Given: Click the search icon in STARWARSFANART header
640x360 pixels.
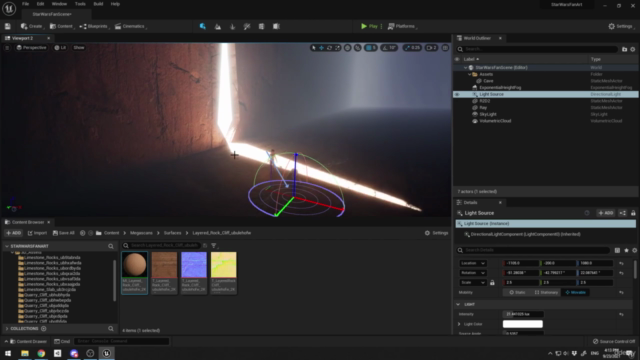Looking at the screenshot, I should (x=111, y=246).
